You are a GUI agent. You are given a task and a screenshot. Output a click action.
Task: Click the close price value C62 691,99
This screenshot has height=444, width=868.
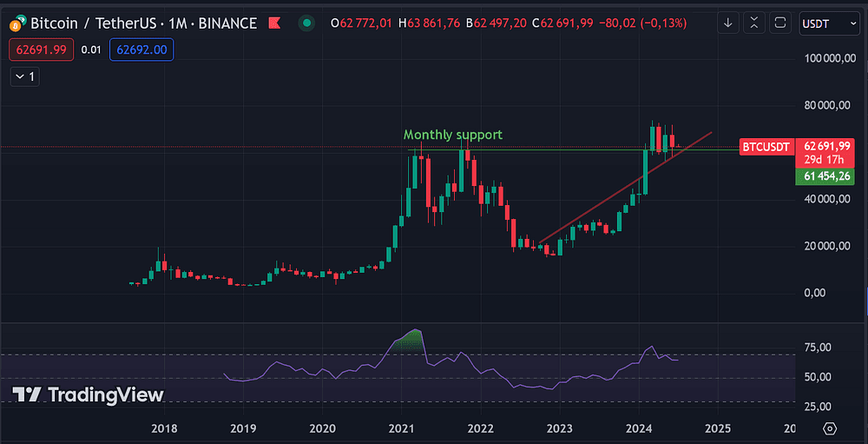[562, 23]
